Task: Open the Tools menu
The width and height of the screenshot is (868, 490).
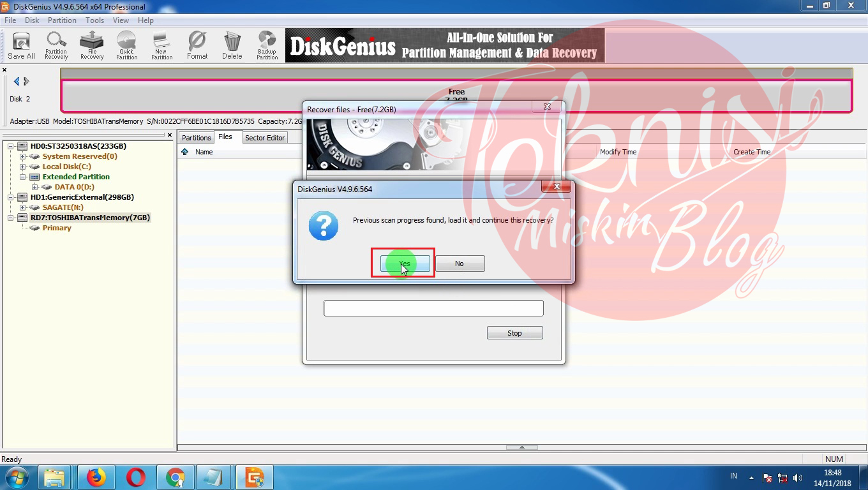Action: [94, 20]
